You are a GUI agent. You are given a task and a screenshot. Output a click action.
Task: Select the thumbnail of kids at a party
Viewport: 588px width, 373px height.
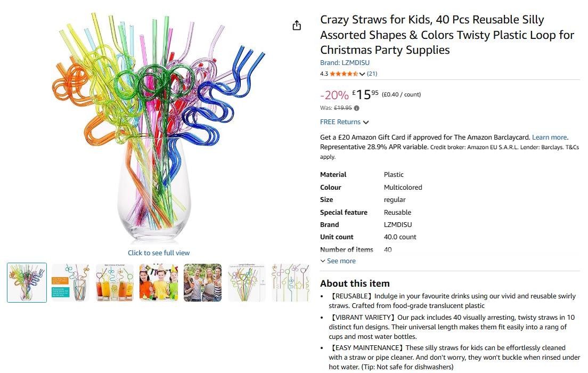click(159, 282)
